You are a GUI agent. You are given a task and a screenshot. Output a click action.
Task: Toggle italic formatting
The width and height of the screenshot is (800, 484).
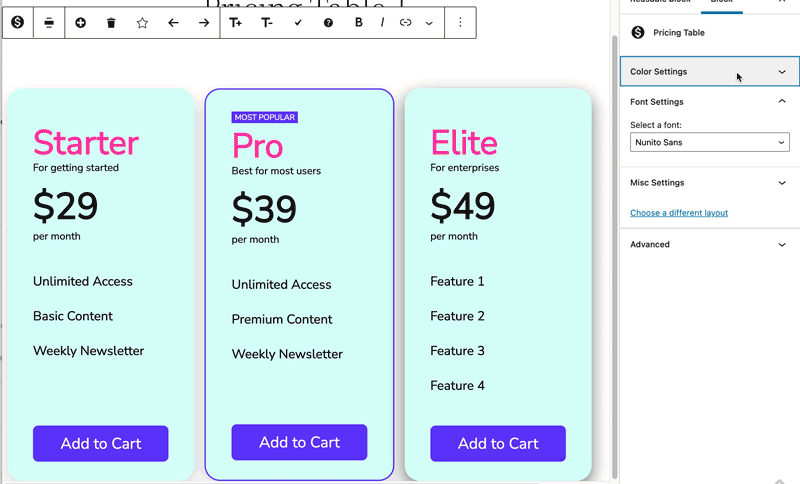pyautogui.click(x=382, y=22)
